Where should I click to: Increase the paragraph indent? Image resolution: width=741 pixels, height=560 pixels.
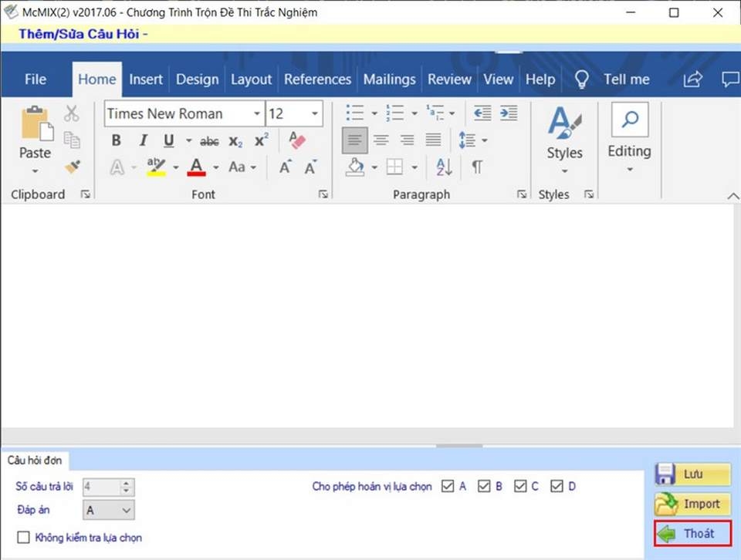(509, 113)
